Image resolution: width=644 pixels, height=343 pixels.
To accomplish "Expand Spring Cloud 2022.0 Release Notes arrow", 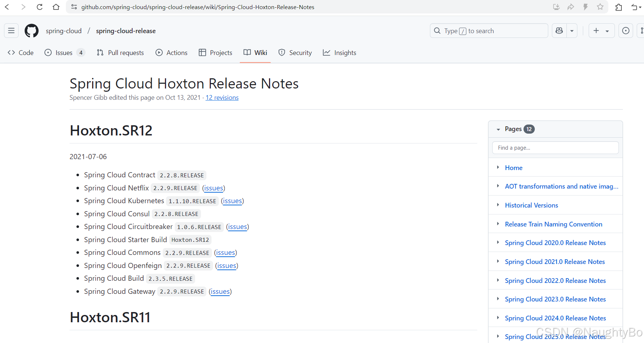I will click(498, 280).
